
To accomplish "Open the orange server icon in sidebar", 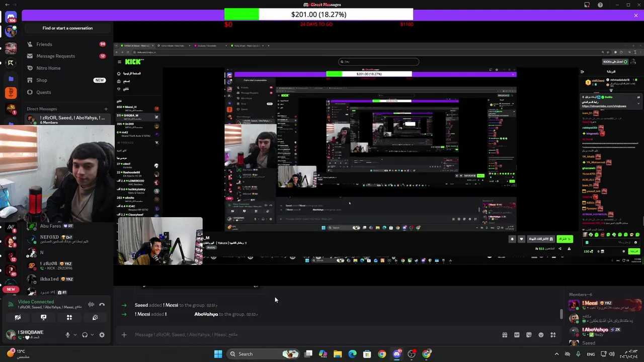I will click(x=11, y=93).
